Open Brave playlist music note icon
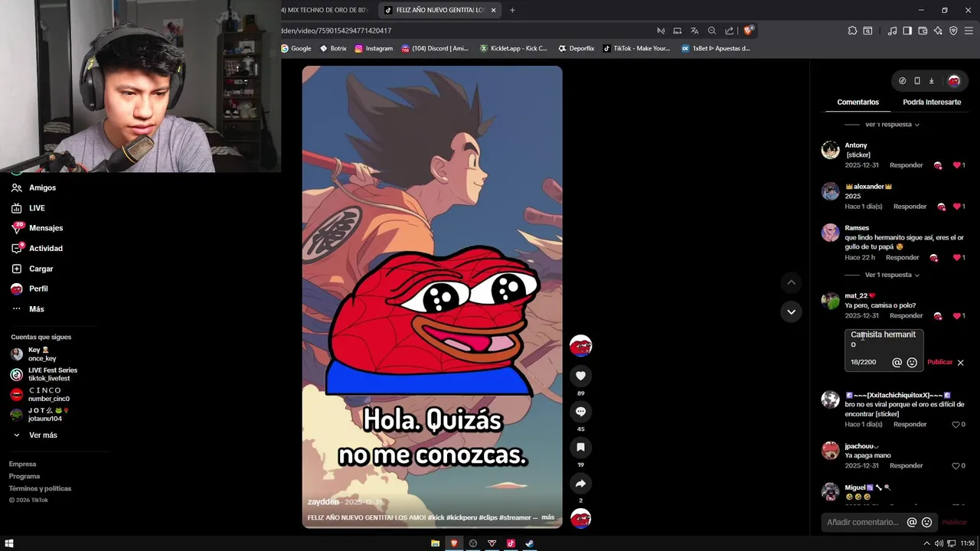This screenshot has width=980, height=551. (x=892, y=31)
